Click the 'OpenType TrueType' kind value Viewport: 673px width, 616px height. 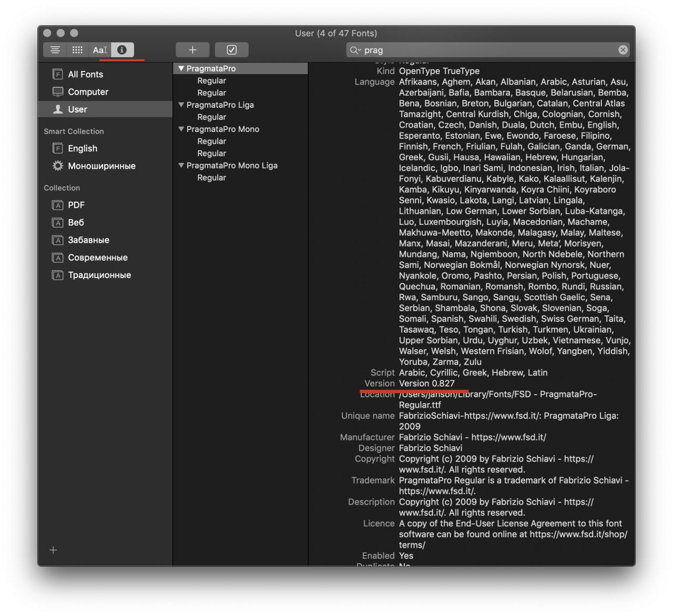pyautogui.click(x=439, y=71)
